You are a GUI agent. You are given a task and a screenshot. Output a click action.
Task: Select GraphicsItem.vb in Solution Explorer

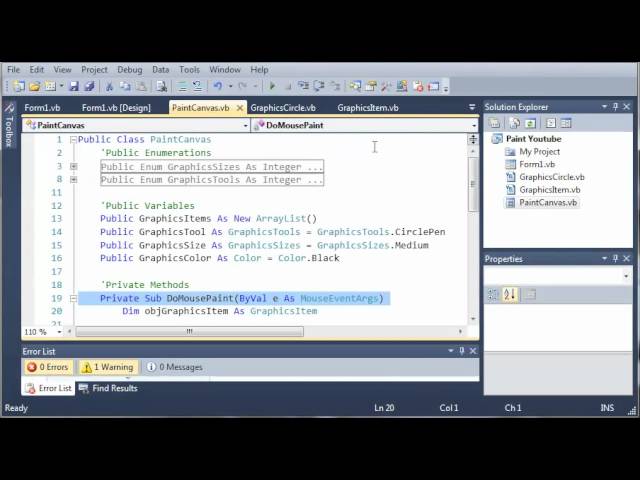pyautogui.click(x=549, y=190)
